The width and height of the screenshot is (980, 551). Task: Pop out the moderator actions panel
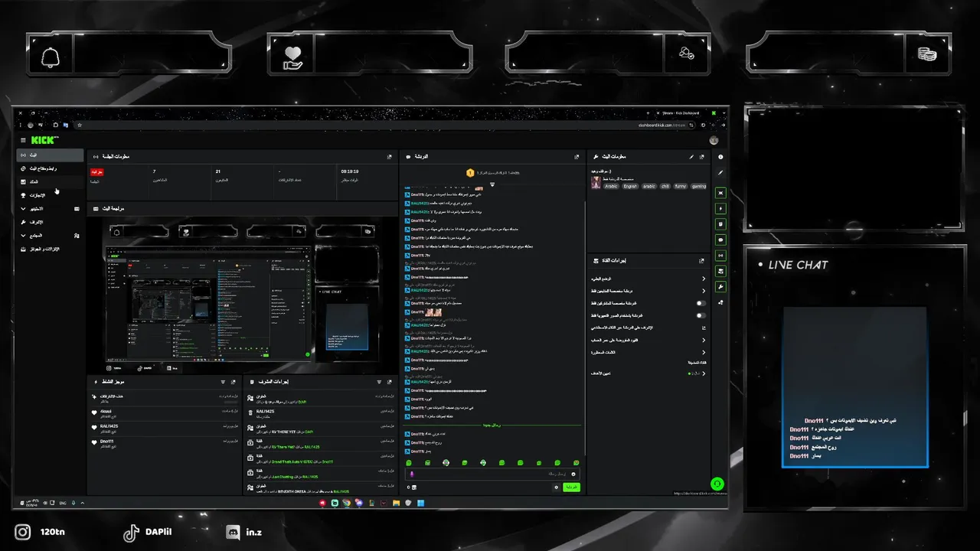(x=390, y=381)
